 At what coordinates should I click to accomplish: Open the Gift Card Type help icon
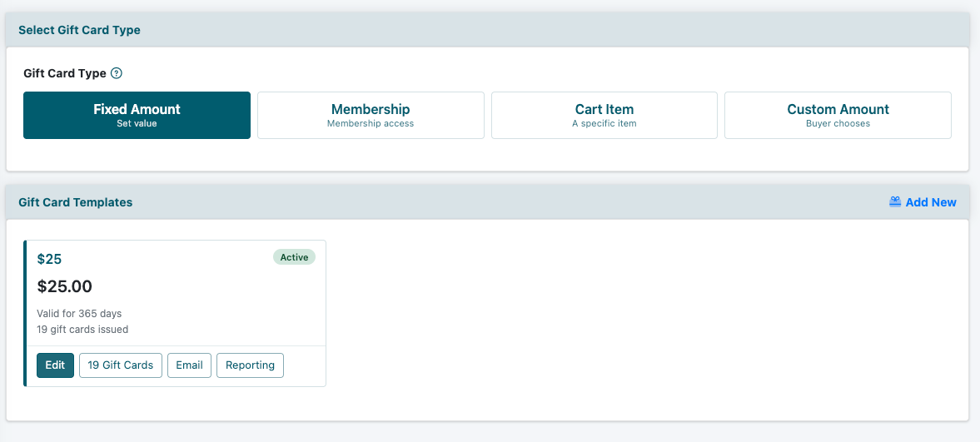(117, 73)
